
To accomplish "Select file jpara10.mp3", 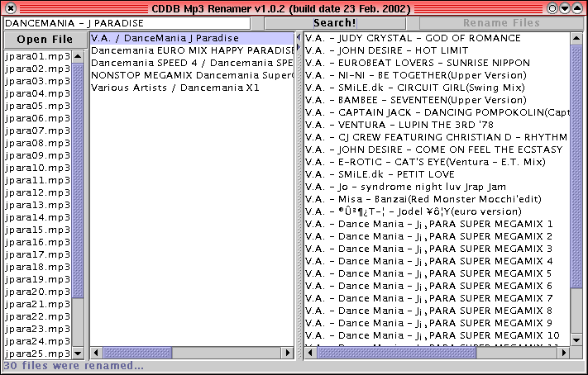I will [37, 168].
